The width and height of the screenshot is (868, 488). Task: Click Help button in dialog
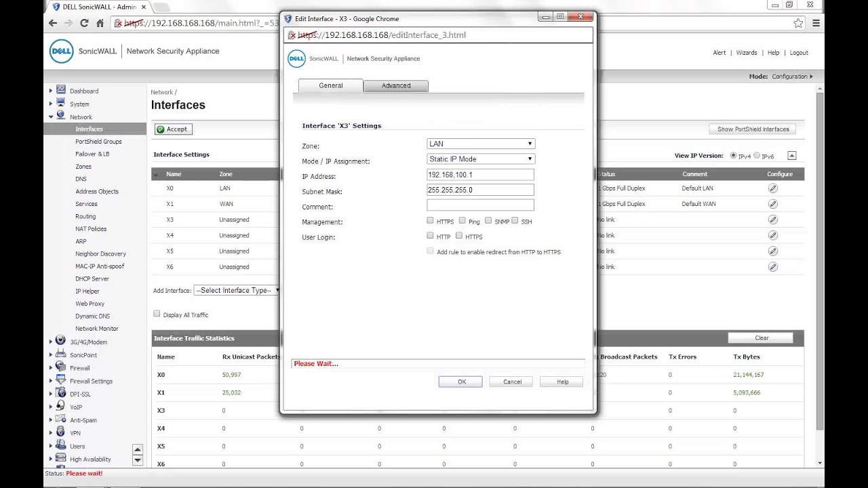(x=562, y=382)
